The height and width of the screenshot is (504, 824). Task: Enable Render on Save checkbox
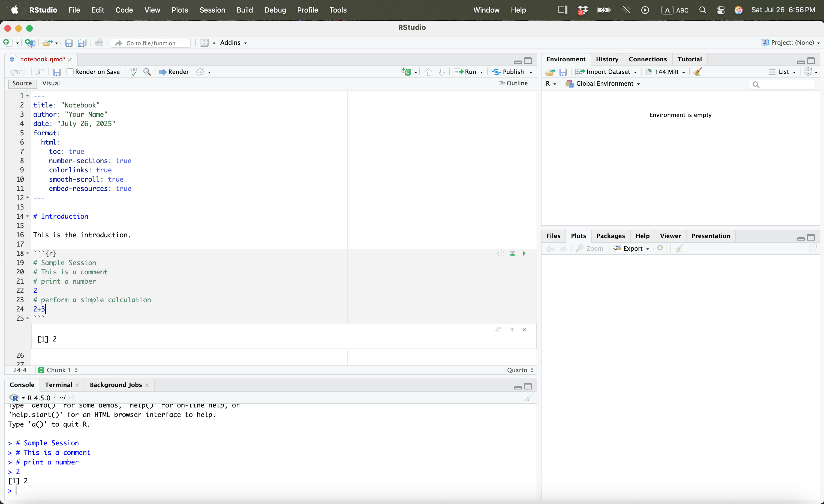click(x=70, y=72)
